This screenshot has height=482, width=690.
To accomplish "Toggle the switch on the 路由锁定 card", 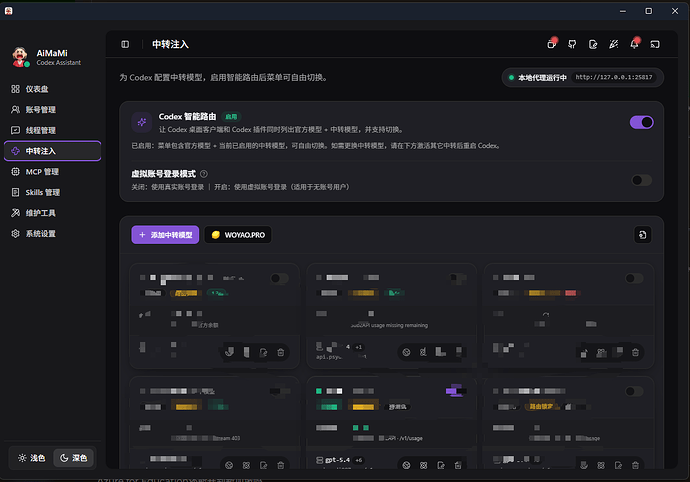I will (x=634, y=391).
